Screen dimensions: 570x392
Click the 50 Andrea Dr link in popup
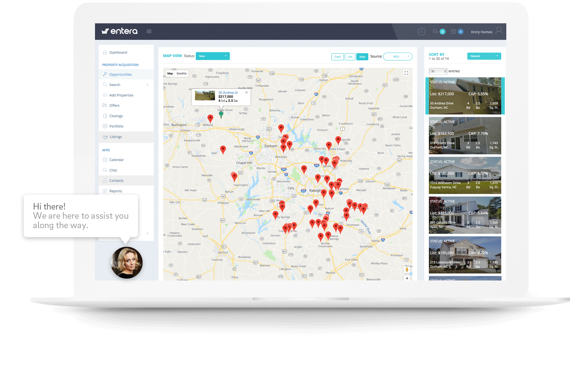coord(228,92)
